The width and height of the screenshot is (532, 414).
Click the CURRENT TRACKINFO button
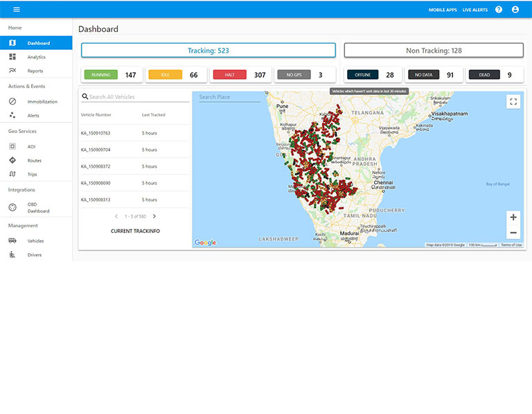pos(135,231)
